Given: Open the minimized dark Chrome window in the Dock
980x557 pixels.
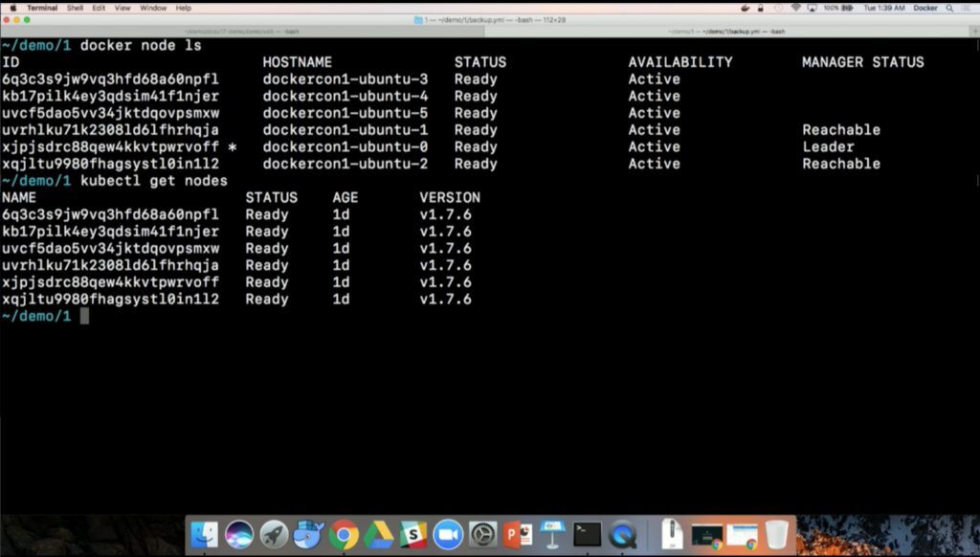Looking at the screenshot, I should pos(707,536).
